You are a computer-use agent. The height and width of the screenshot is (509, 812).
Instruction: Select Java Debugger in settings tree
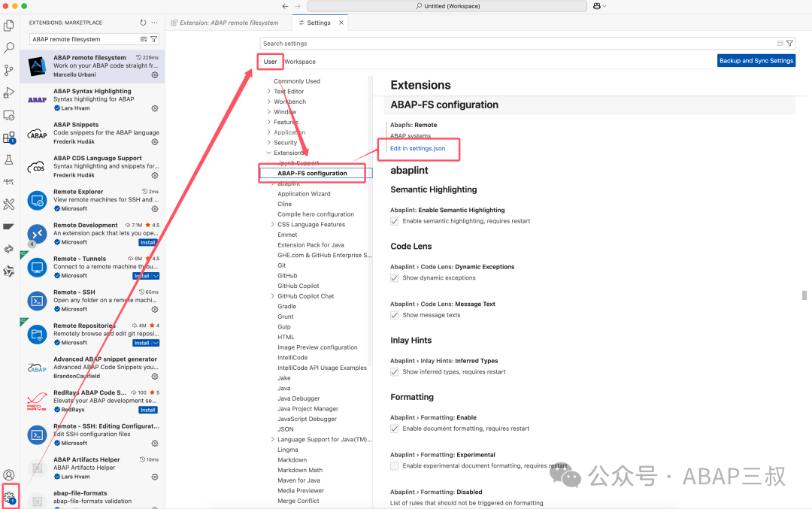298,398
